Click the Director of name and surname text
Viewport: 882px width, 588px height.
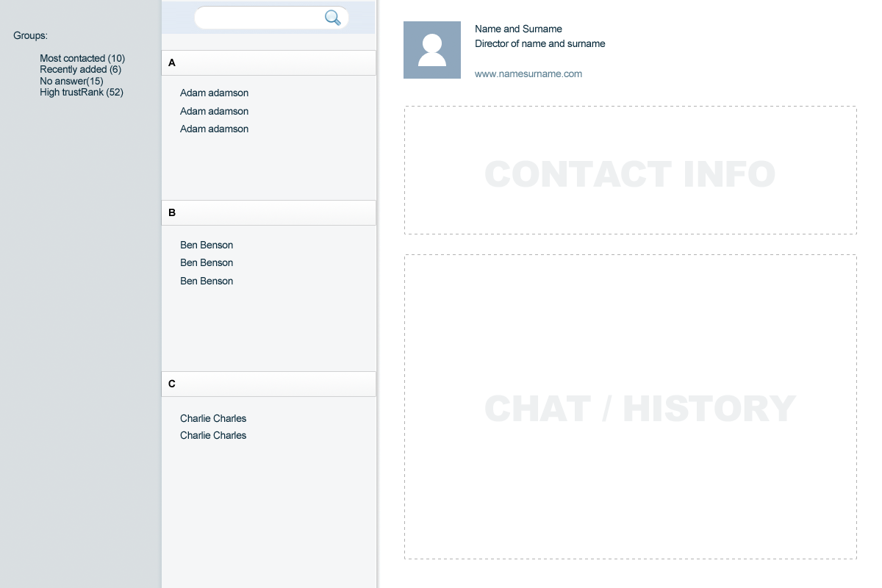[x=540, y=43]
